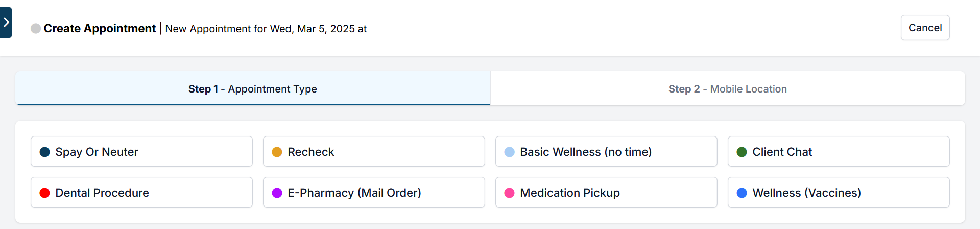Click the pink dot beside Medication Pickup
This screenshot has width=980, height=229.
pyautogui.click(x=510, y=193)
